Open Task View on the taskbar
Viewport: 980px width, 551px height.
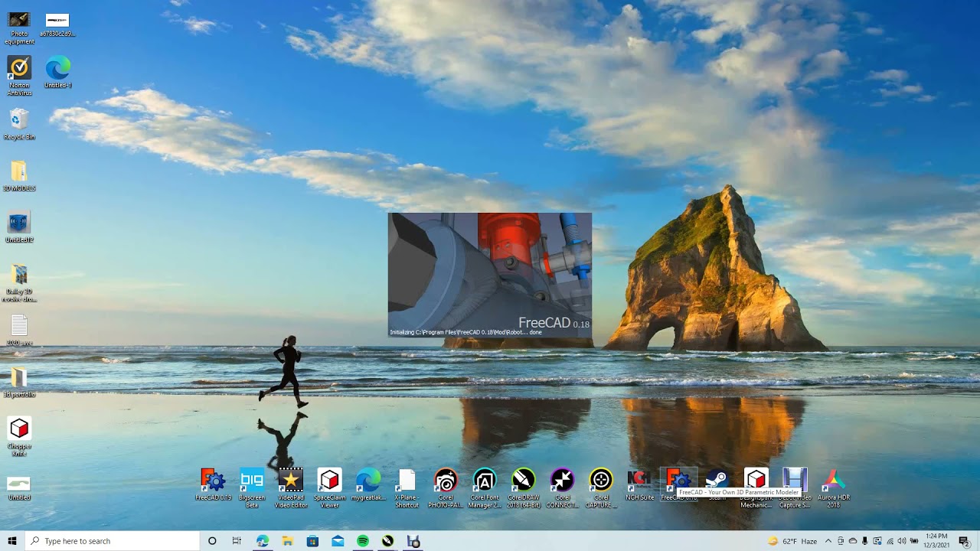[x=237, y=541]
